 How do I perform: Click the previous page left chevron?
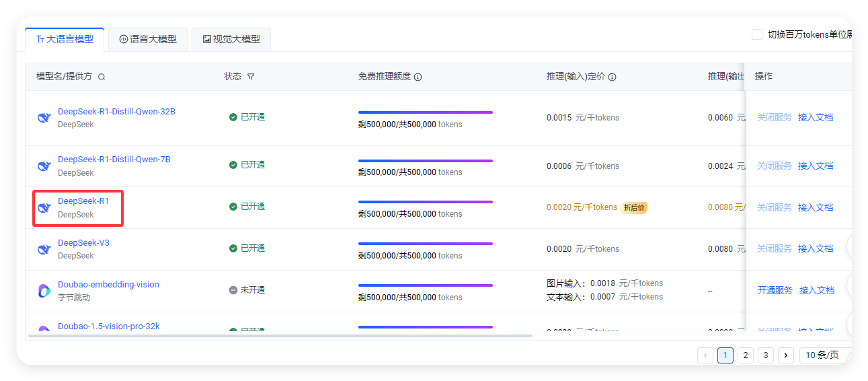[x=705, y=355]
